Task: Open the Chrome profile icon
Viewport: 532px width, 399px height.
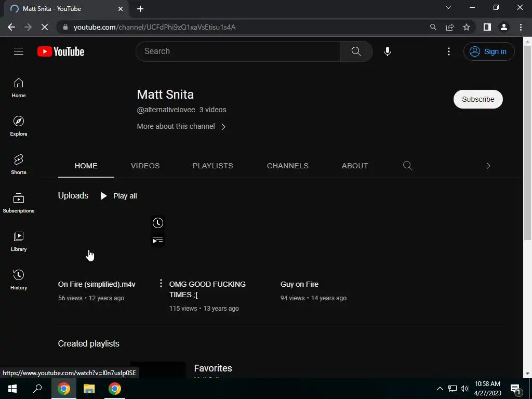Action: pos(504,27)
